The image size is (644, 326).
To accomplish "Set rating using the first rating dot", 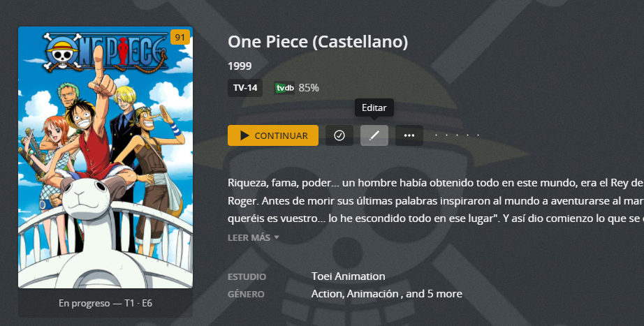I will point(436,135).
